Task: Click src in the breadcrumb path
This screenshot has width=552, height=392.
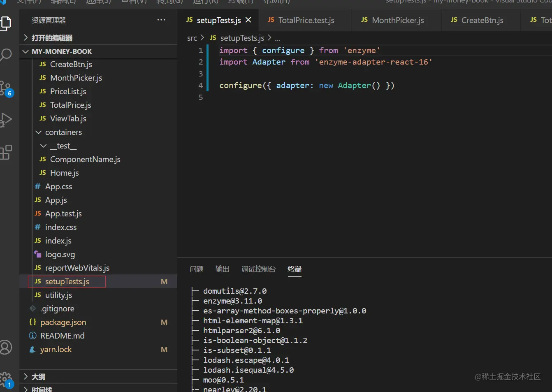Action: [192, 38]
